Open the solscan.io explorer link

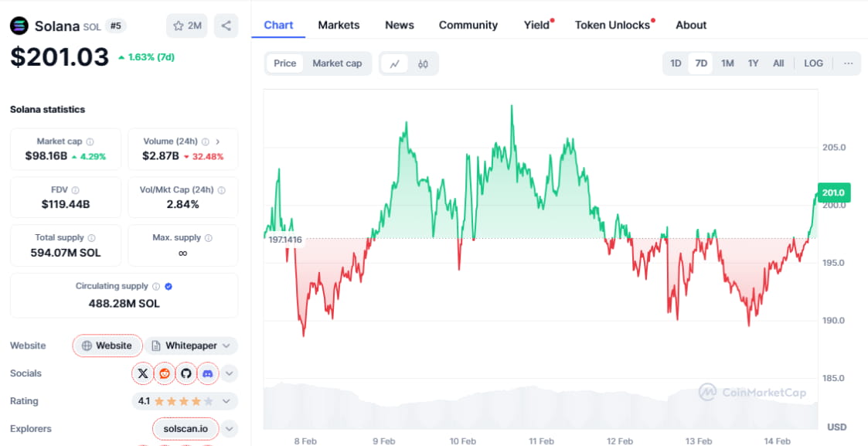pyautogui.click(x=186, y=429)
